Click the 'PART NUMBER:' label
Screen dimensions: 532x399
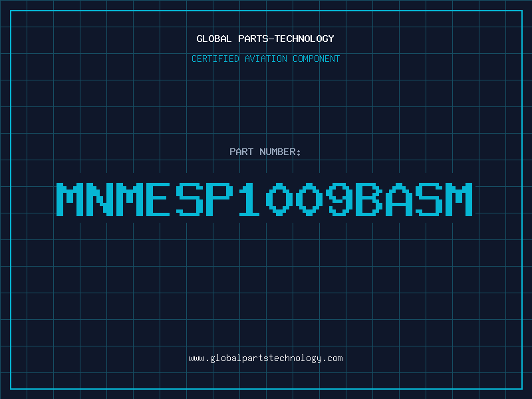tap(265, 152)
